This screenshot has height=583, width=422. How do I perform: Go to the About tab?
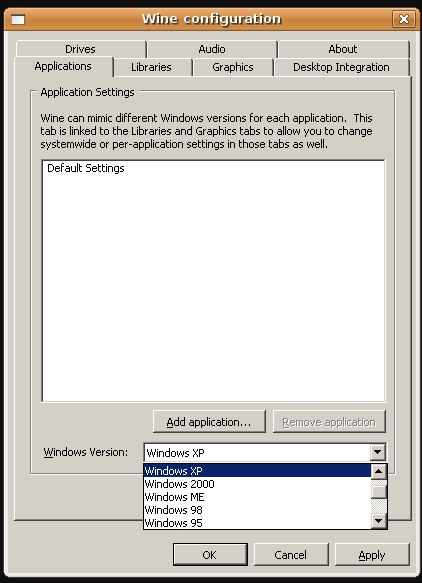click(x=343, y=49)
